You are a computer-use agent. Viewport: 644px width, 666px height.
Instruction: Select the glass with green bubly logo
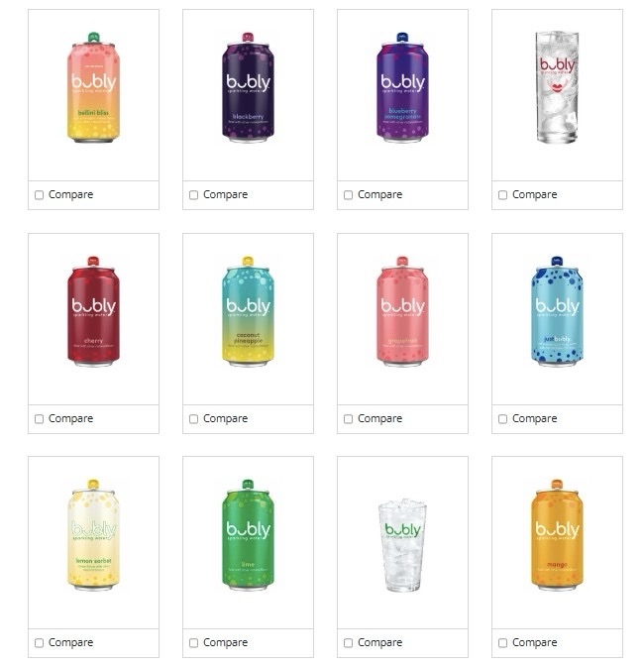coord(402,545)
